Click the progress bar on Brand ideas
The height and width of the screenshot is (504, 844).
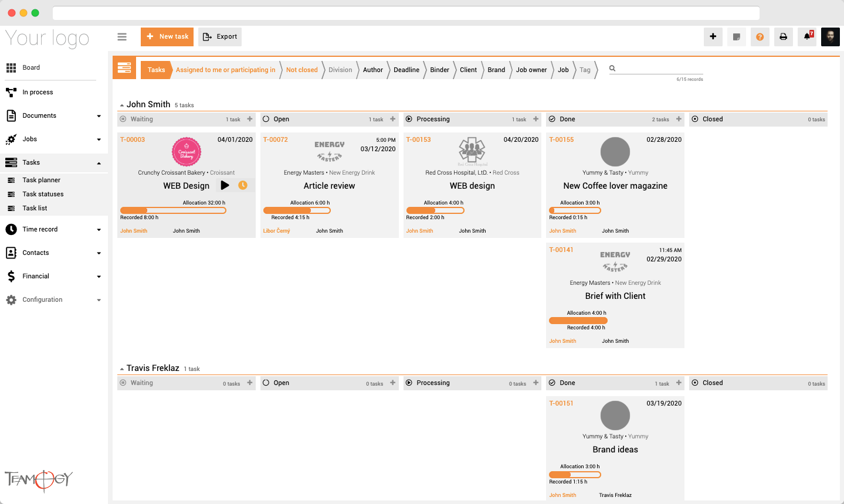575,474
